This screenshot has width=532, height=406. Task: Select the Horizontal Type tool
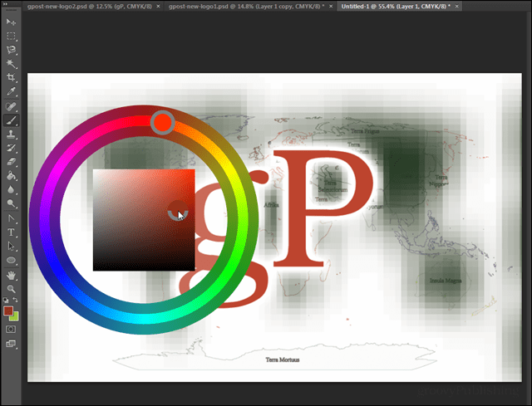click(12, 232)
